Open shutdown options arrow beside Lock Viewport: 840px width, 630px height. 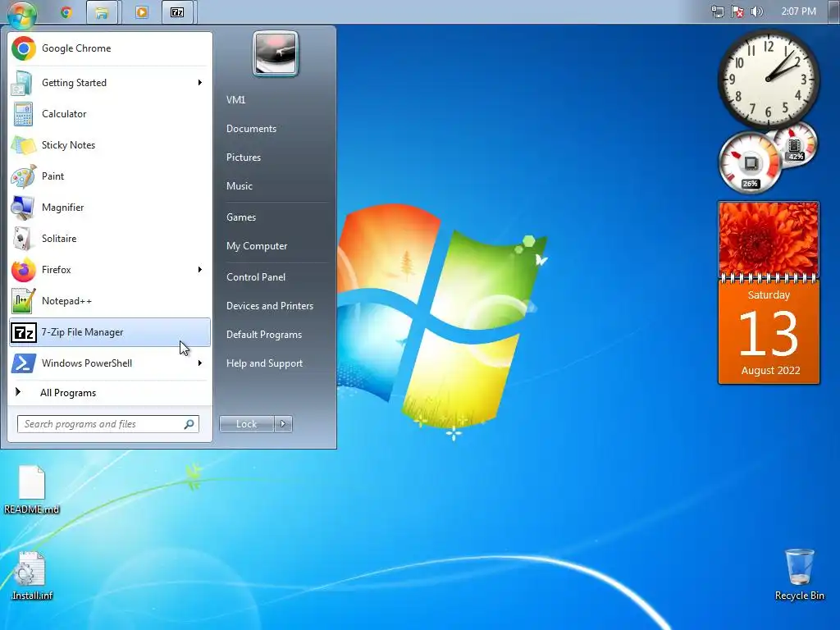coord(283,424)
